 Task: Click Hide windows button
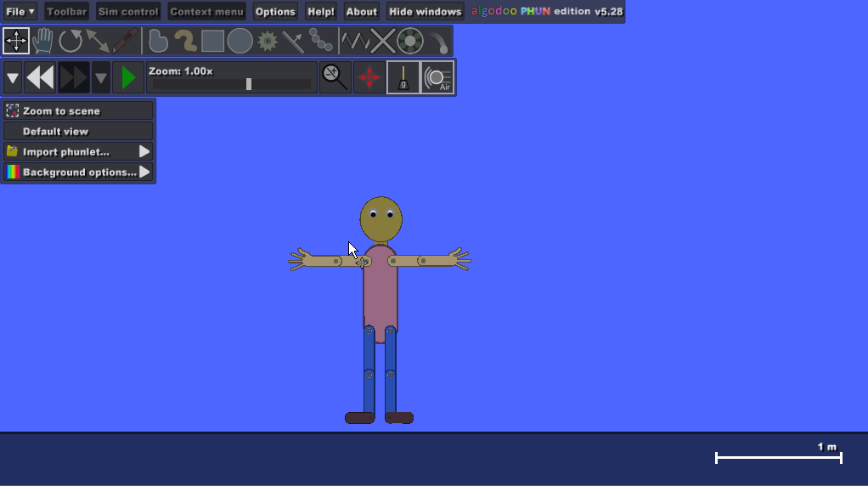tap(426, 12)
